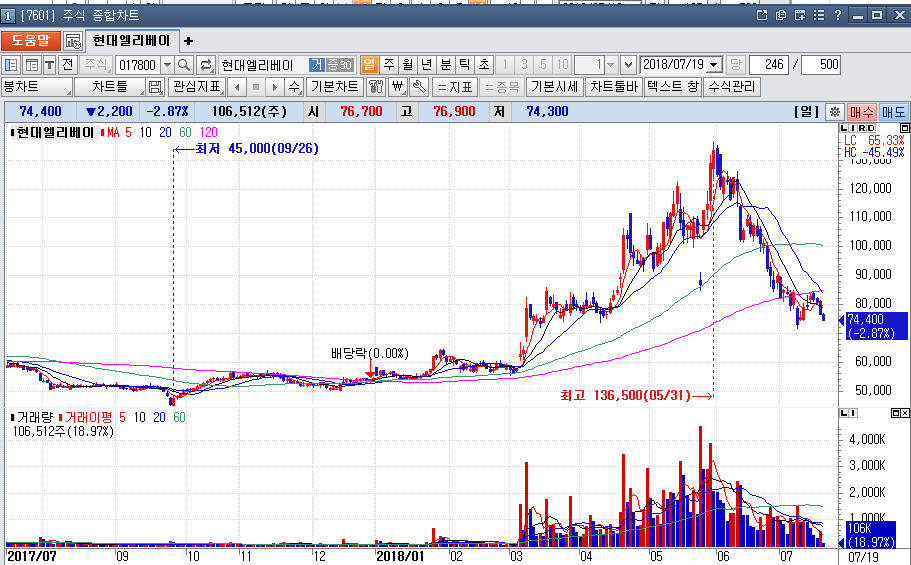
Task: Switch chart to weekly (주) period
Action: [x=389, y=64]
